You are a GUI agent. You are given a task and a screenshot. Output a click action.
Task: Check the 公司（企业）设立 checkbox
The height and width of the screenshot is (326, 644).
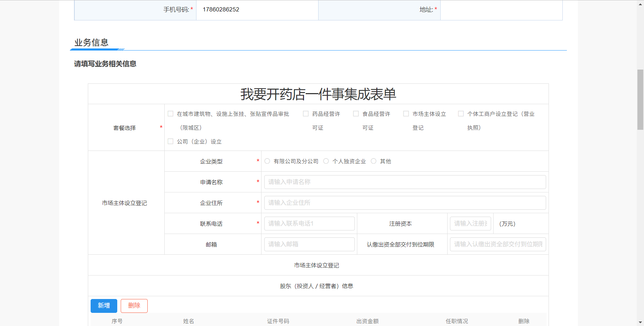pos(171,142)
